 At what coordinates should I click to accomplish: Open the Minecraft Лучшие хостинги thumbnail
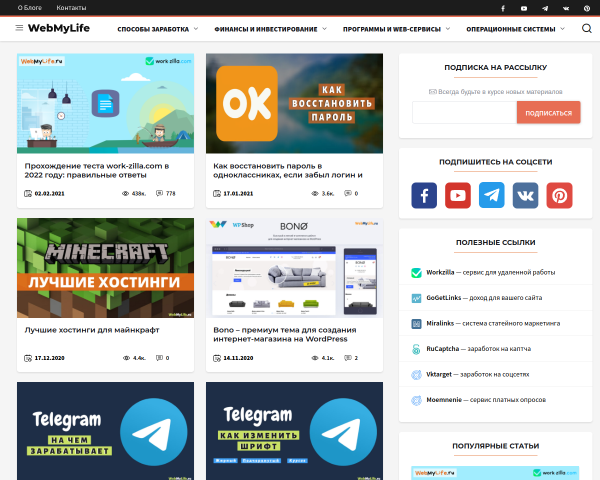tap(105, 268)
